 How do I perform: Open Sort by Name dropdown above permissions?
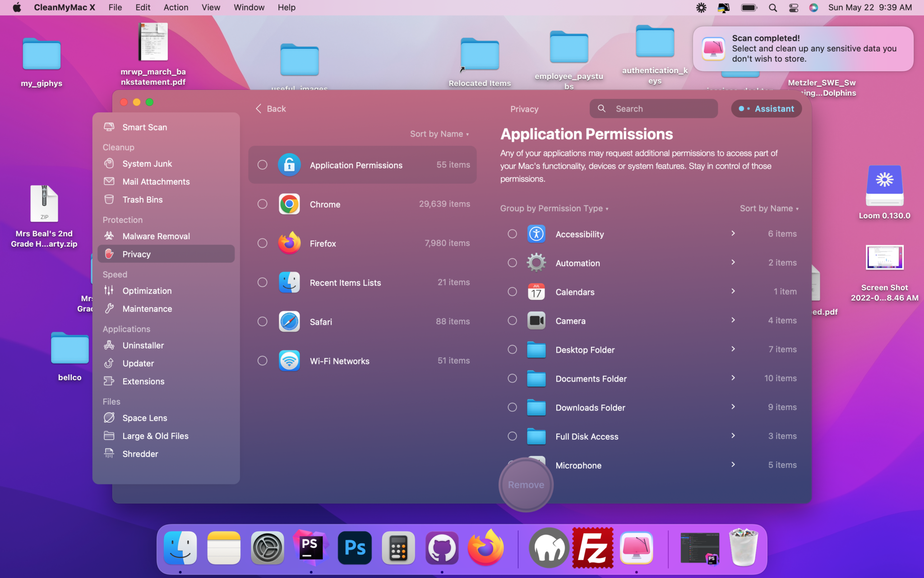[x=769, y=208]
